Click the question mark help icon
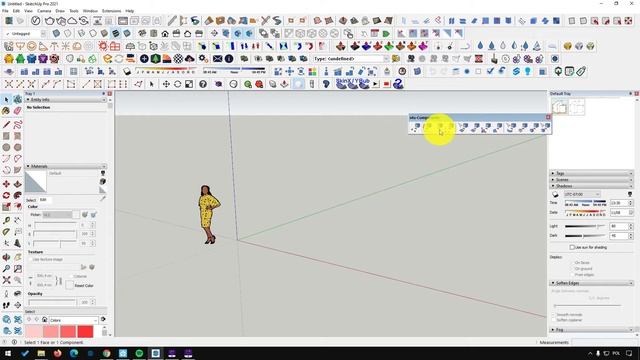This screenshot has height=360, width=640. [x=203, y=84]
